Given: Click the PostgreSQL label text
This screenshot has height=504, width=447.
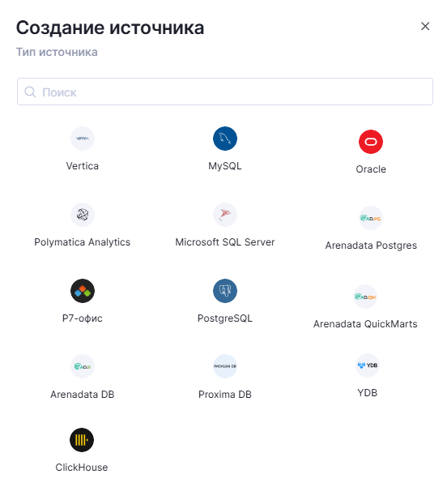Looking at the screenshot, I should pyautogui.click(x=225, y=318).
